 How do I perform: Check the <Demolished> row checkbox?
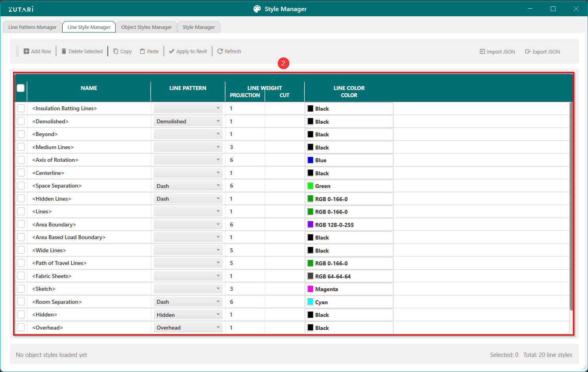pyautogui.click(x=21, y=121)
